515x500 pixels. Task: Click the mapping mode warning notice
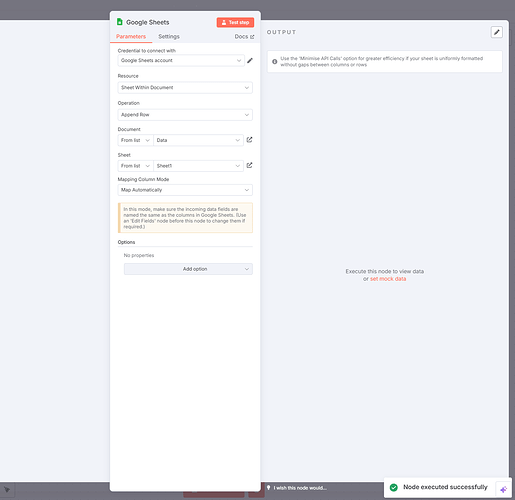coord(185,218)
